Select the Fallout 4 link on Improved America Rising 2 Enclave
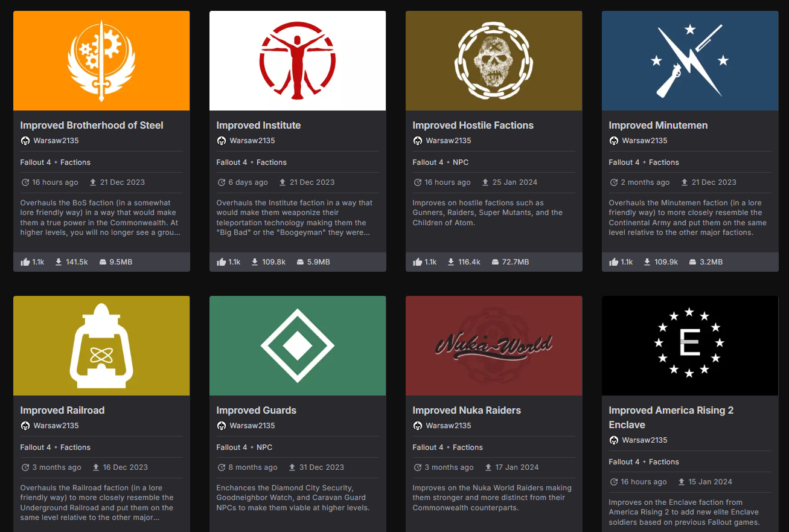This screenshot has width=789, height=532. coord(624,462)
